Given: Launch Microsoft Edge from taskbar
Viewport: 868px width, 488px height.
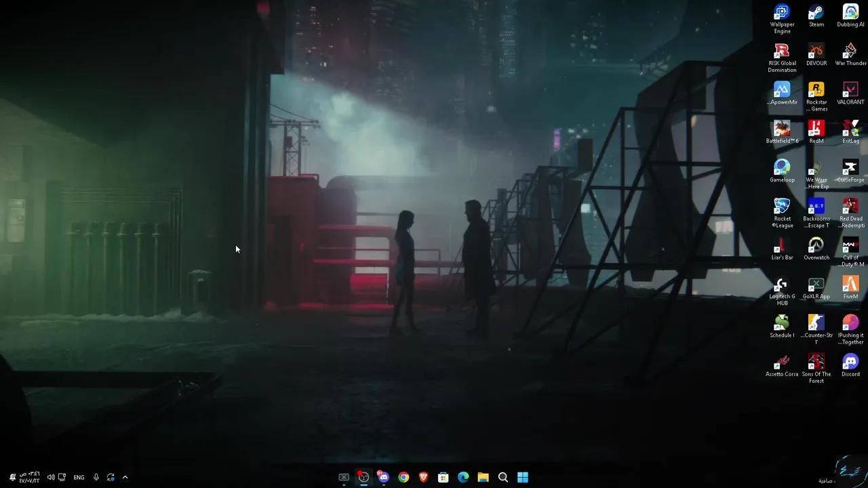Looking at the screenshot, I should coord(463,477).
